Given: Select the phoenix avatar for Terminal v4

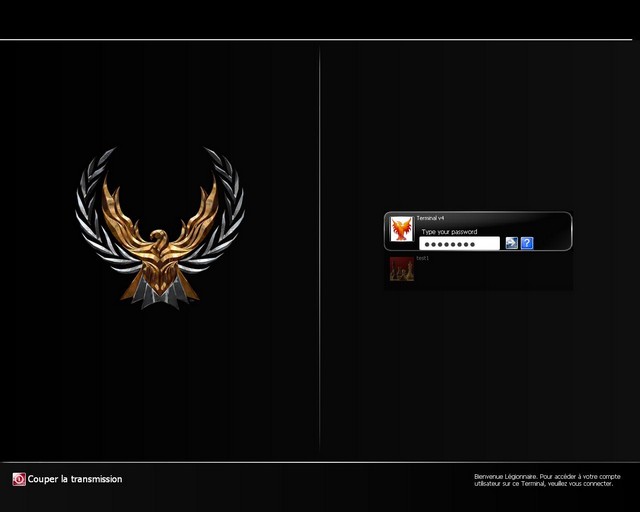Looking at the screenshot, I should [x=401, y=230].
